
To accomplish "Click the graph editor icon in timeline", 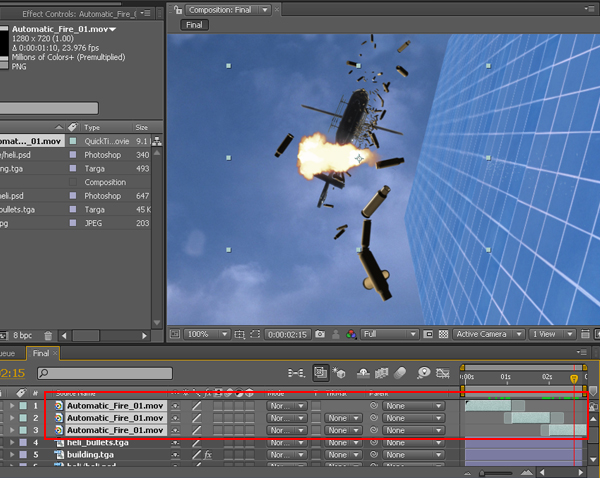I will (x=443, y=373).
